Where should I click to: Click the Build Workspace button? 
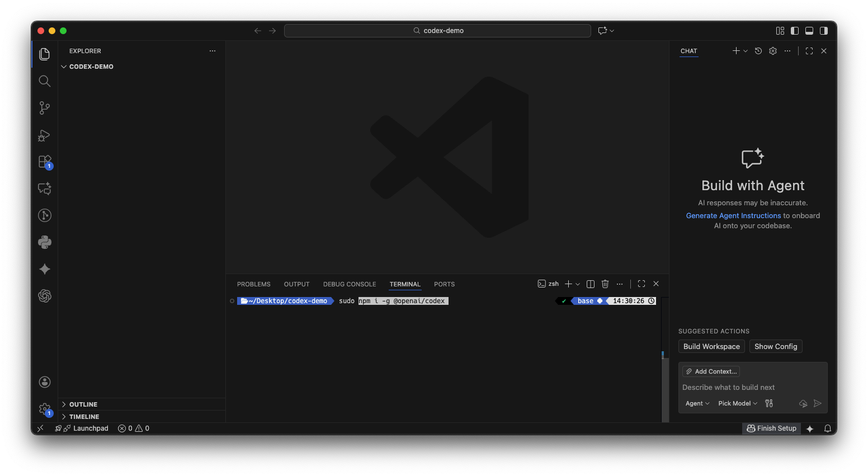pos(711,346)
